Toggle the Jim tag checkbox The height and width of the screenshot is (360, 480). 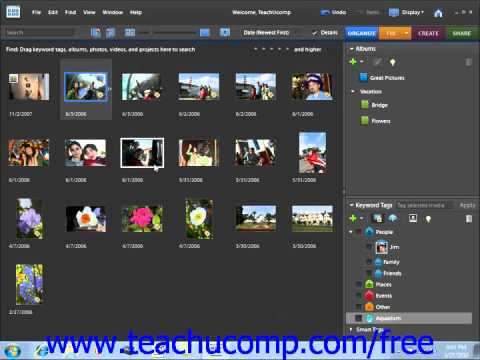pyautogui.click(x=369, y=247)
